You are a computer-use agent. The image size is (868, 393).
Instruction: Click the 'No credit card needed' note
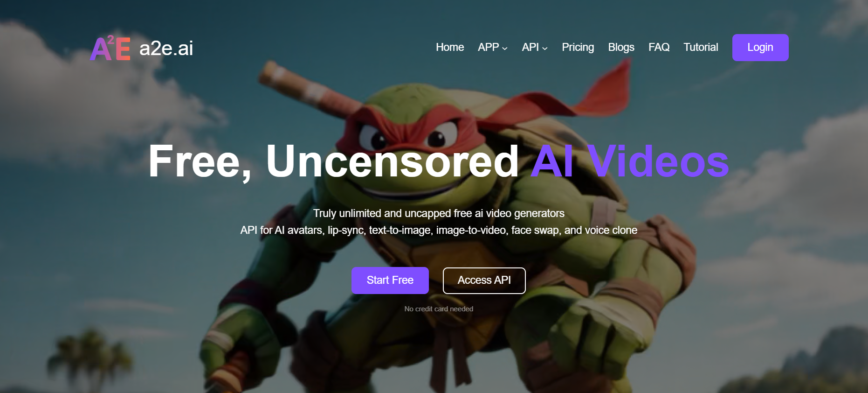(439, 309)
